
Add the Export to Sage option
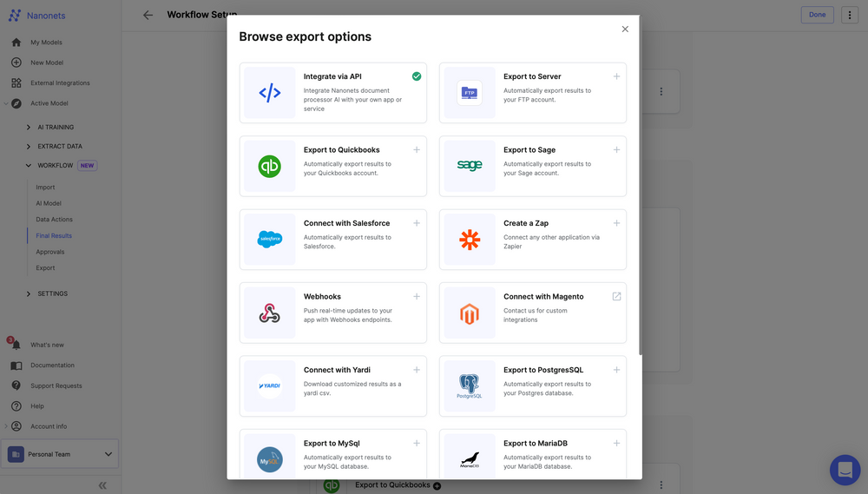[616, 149]
